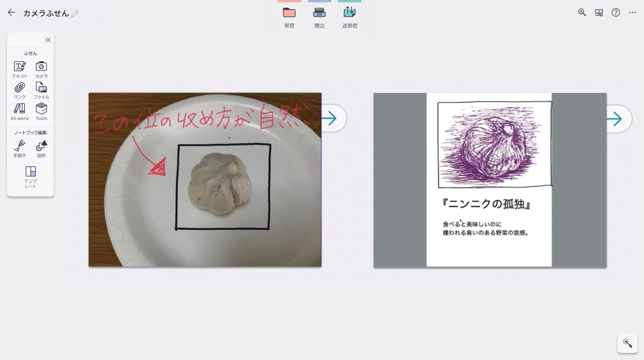Click the zoom magnifier icon
The height and width of the screenshot is (360, 644).
[582, 12]
